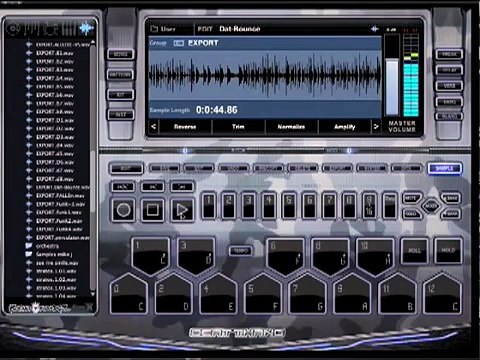
Task: Trigger pad 9 note A
Action: (x=352, y=295)
